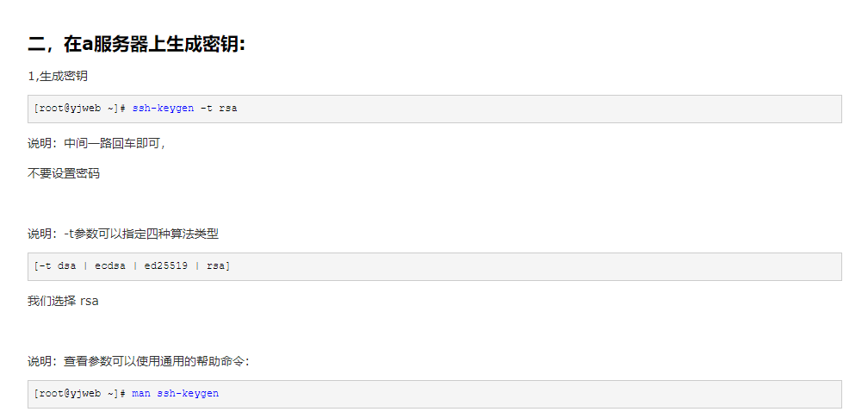868x418 pixels.
Task: Click the line "我们选择 rsa"
Action: tap(63, 301)
